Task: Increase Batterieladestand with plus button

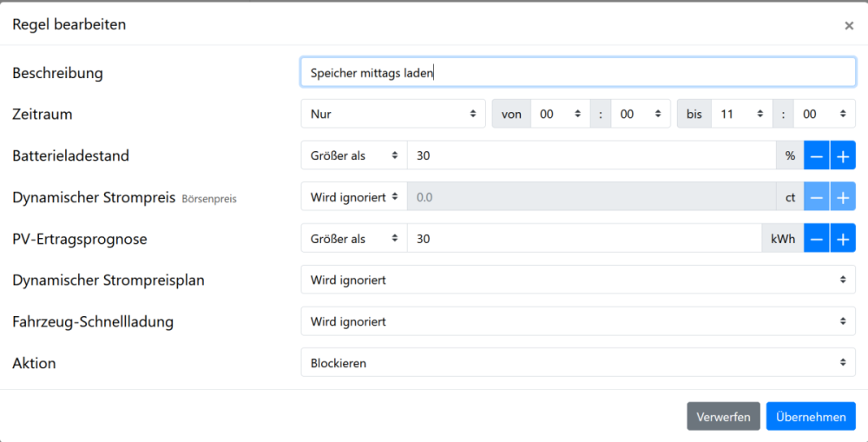Action: (842, 155)
